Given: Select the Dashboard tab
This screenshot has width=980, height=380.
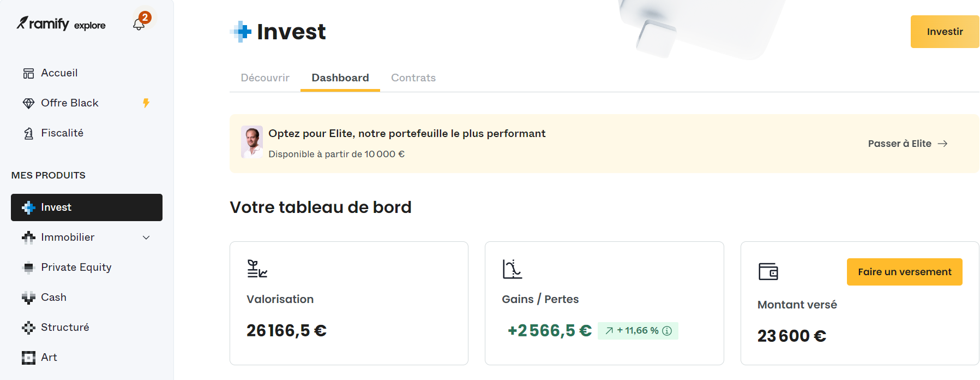Looking at the screenshot, I should coord(340,78).
